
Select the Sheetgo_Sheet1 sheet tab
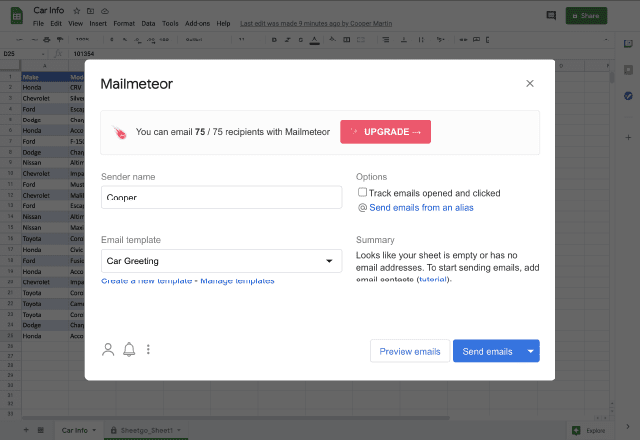pyautogui.click(x=146, y=430)
